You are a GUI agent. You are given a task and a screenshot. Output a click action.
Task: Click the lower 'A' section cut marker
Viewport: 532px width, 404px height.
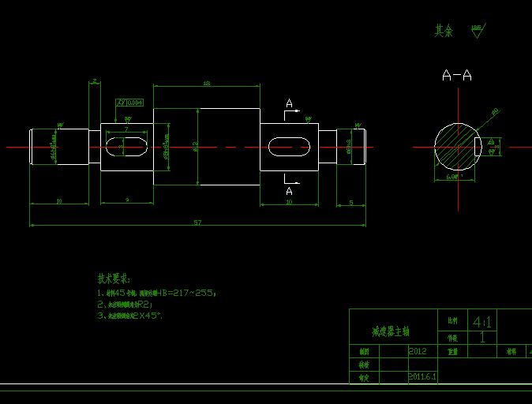(x=289, y=191)
